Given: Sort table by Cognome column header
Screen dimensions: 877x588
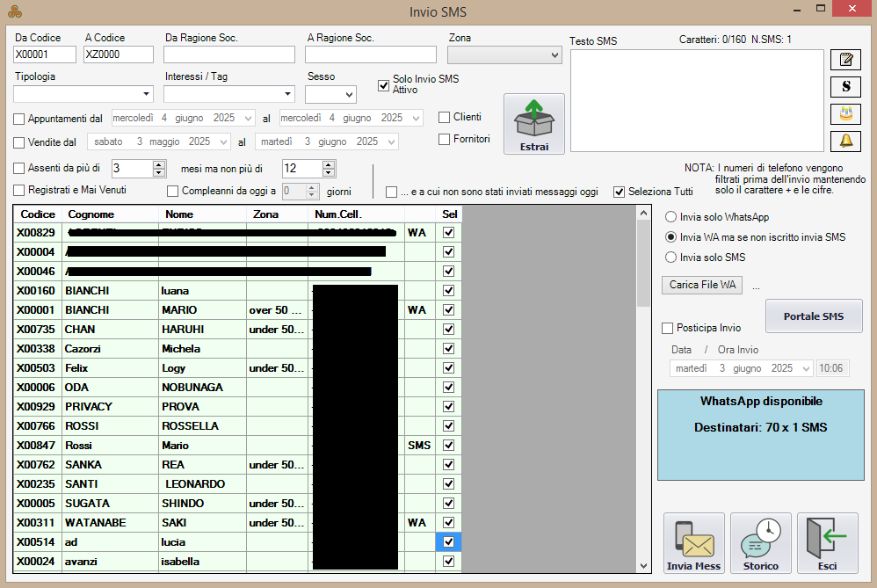Looking at the screenshot, I should 111,214.
